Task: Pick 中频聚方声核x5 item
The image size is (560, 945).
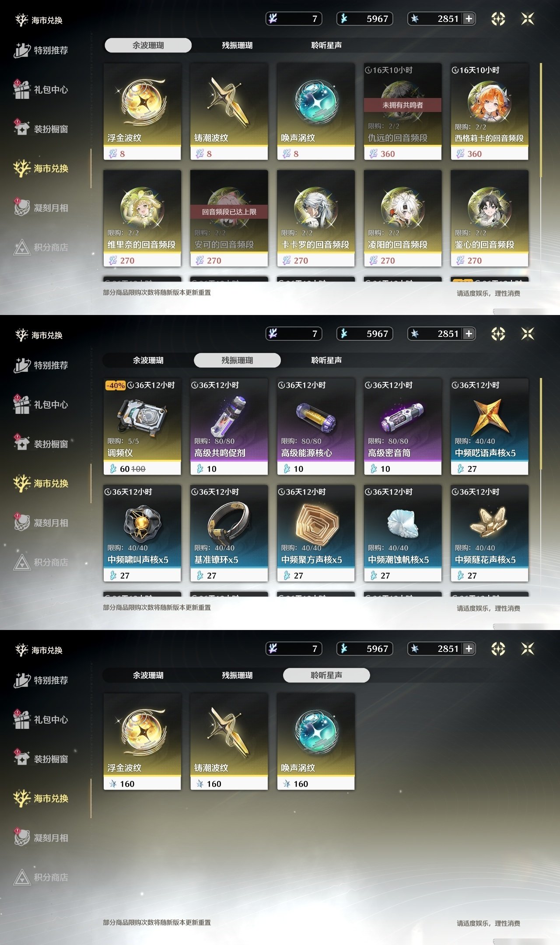Action: [x=316, y=533]
